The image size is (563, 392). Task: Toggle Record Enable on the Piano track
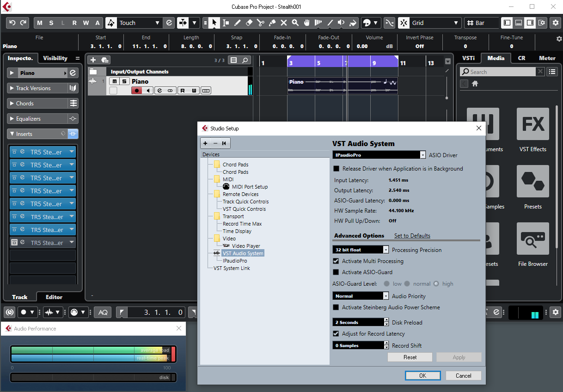tap(136, 91)
